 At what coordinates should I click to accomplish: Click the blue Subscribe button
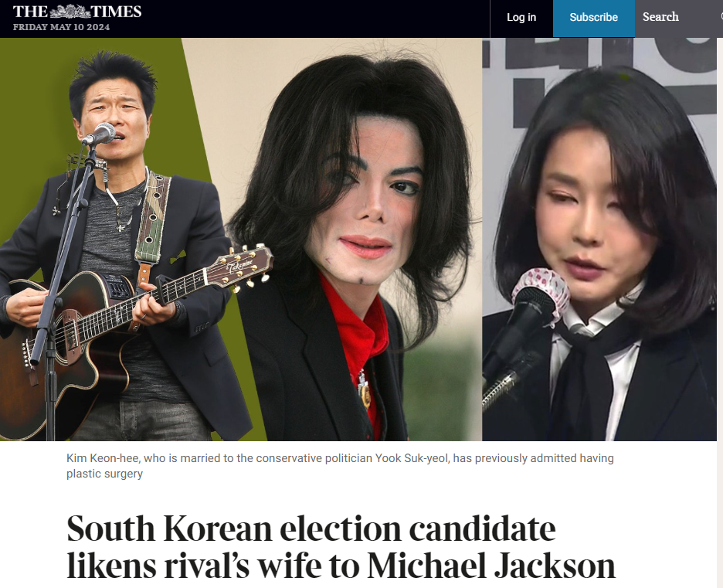[593, 18]
